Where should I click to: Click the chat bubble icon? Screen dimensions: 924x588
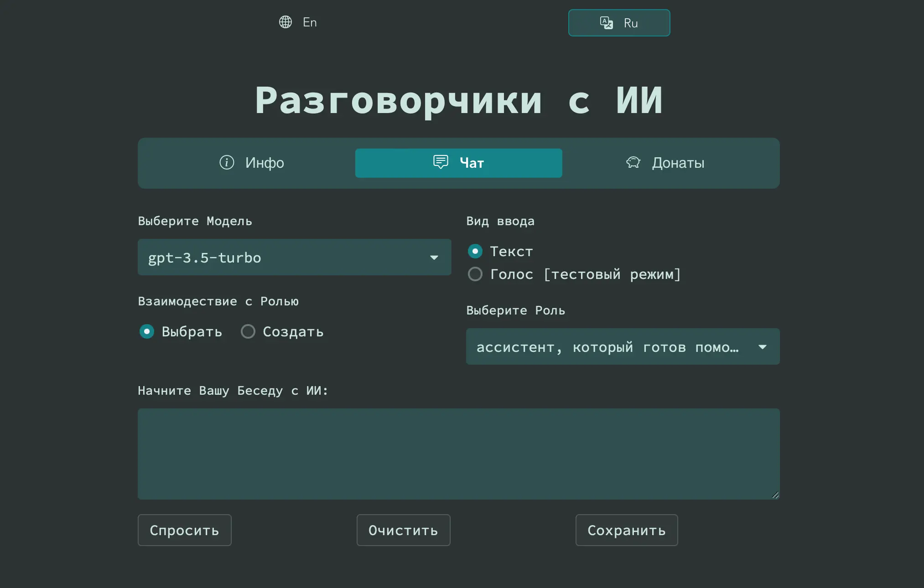(x=441, y=162)
